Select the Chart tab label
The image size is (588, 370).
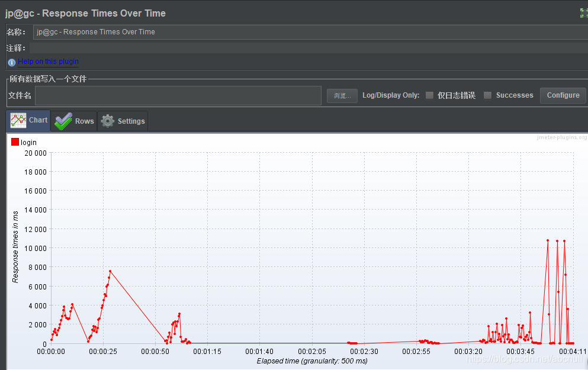point(38,120)
